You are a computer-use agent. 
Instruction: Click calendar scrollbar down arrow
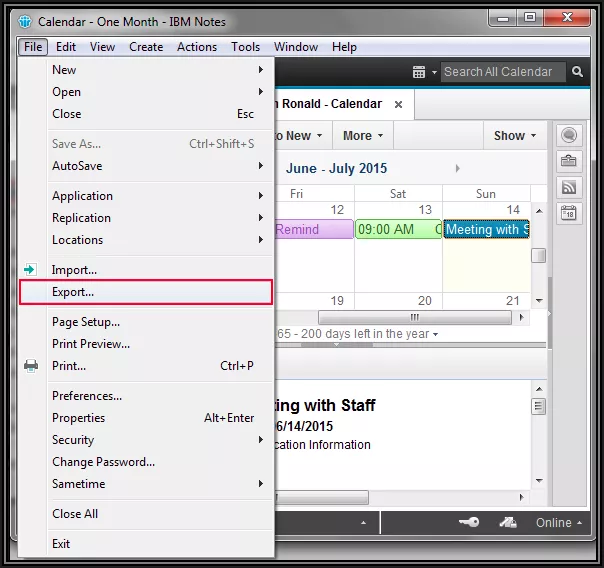pos(539,301)
